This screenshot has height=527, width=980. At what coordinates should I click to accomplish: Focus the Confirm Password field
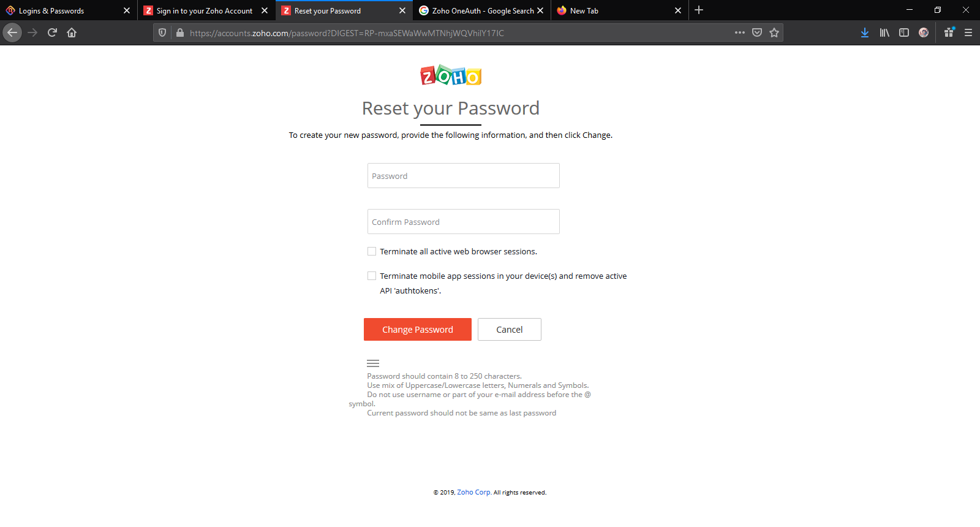pyautogui.click(x=464, y=222)
